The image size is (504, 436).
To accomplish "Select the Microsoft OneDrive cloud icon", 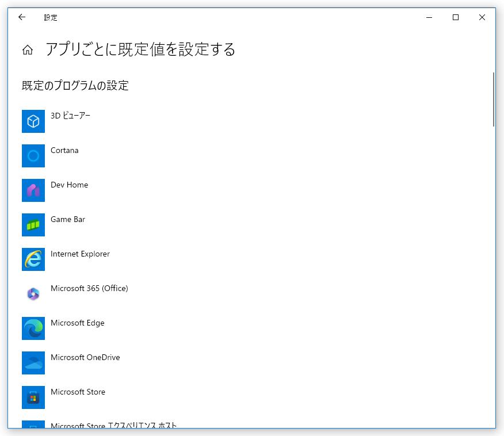I will tap(33, 363).
